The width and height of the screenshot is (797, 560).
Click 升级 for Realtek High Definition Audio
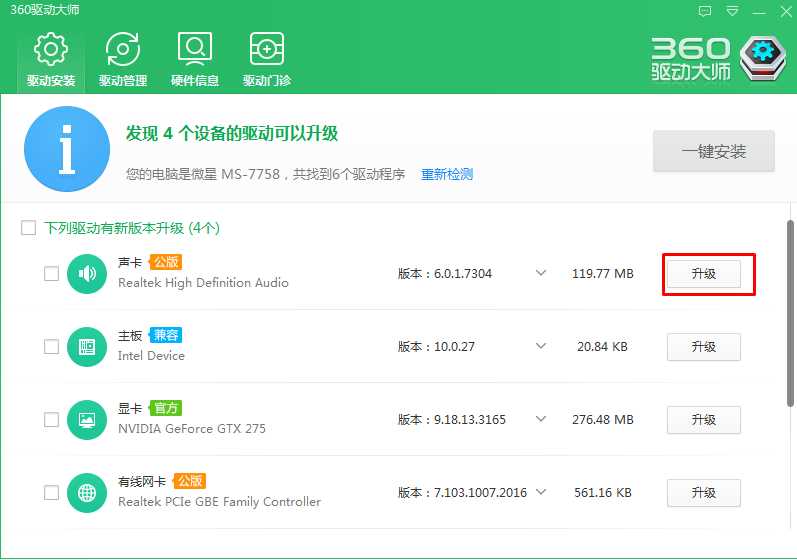[703, 274]
